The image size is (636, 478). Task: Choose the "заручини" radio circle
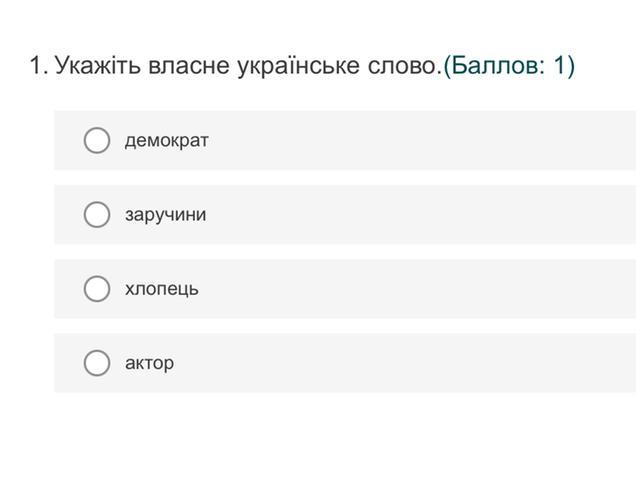coord(97,214)
